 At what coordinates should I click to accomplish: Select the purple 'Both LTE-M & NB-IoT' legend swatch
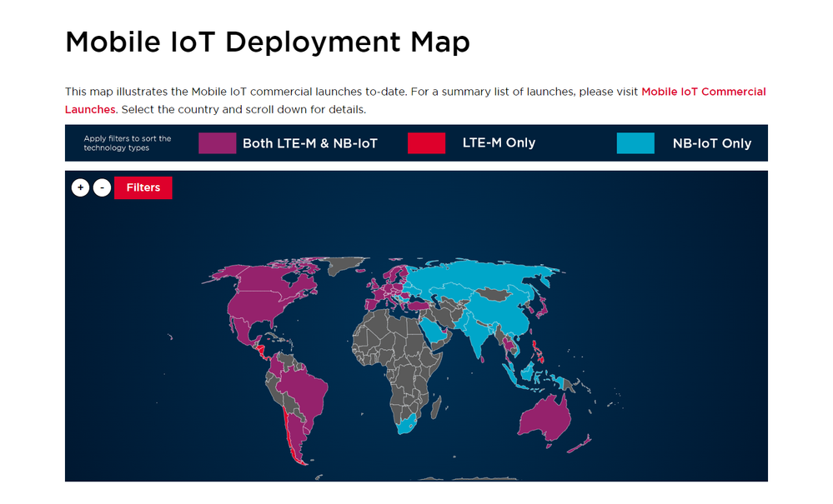tap(216, 142)
